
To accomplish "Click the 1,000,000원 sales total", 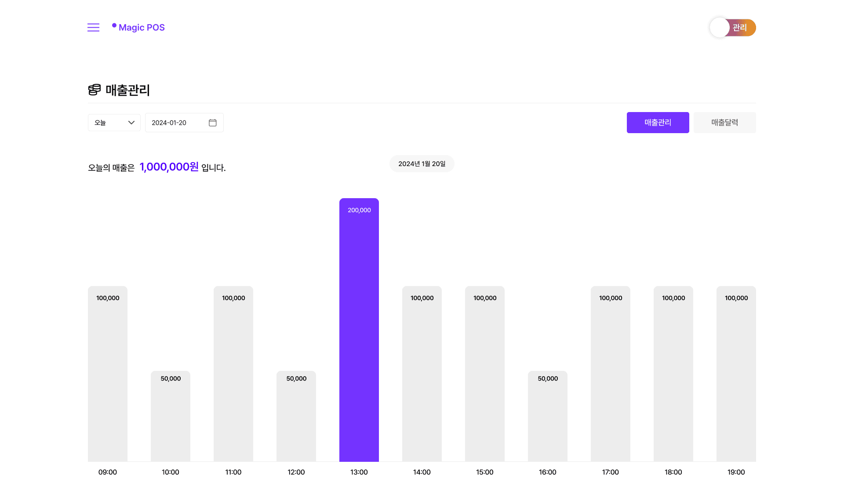I will coord(169,167).
